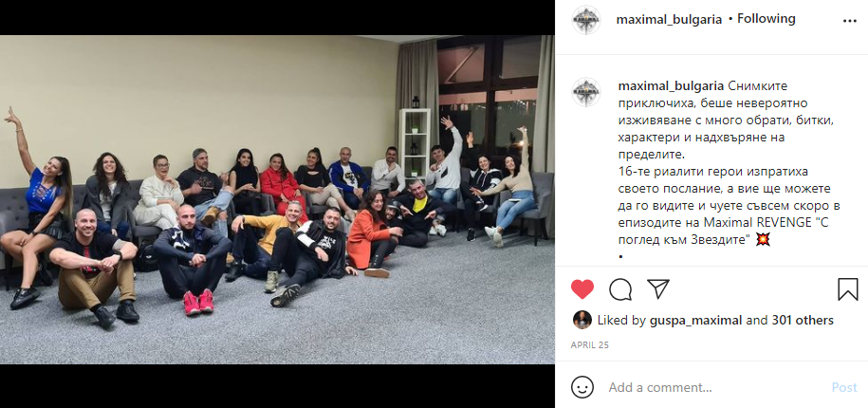This screenshot has height=408, width=868.
Task: Click the caption avatar logo
Action: 585,92
